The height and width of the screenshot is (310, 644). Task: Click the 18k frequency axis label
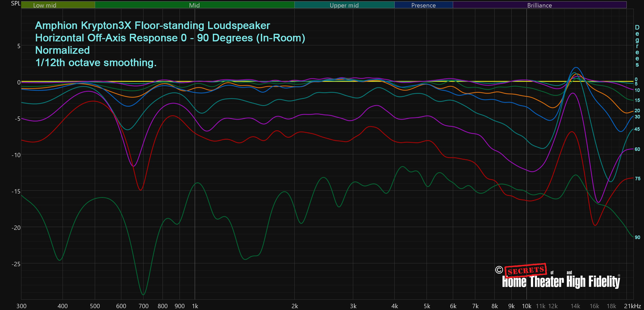612,306
